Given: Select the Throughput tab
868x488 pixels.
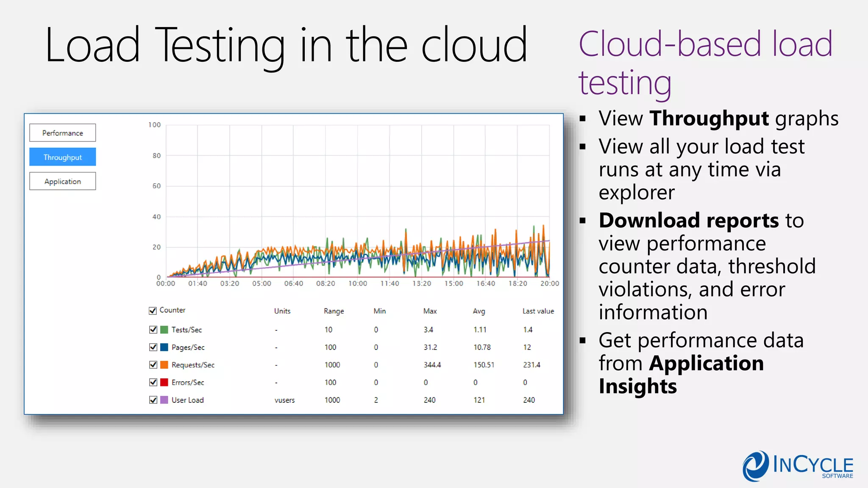Looking at the screenshot, I should tap(63, 157).
